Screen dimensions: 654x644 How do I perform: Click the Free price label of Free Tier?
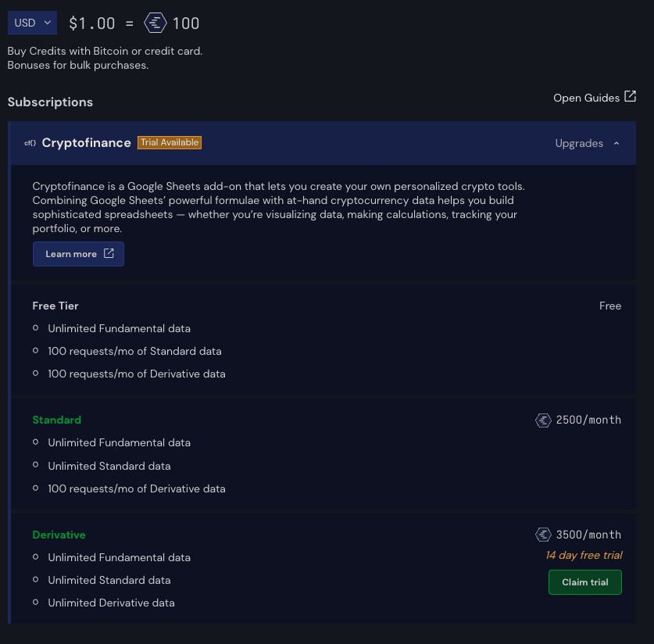610,306
